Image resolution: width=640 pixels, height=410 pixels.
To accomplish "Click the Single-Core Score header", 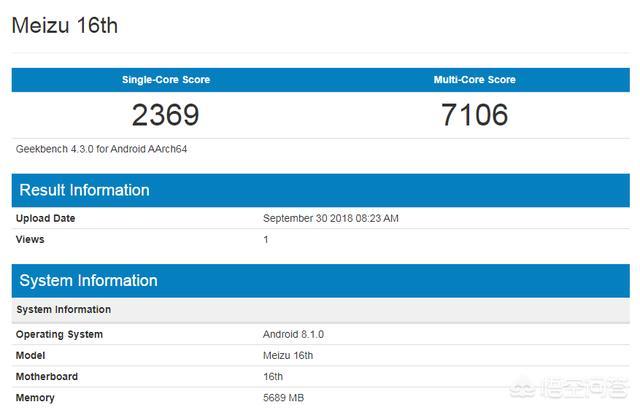I will 166,80.
